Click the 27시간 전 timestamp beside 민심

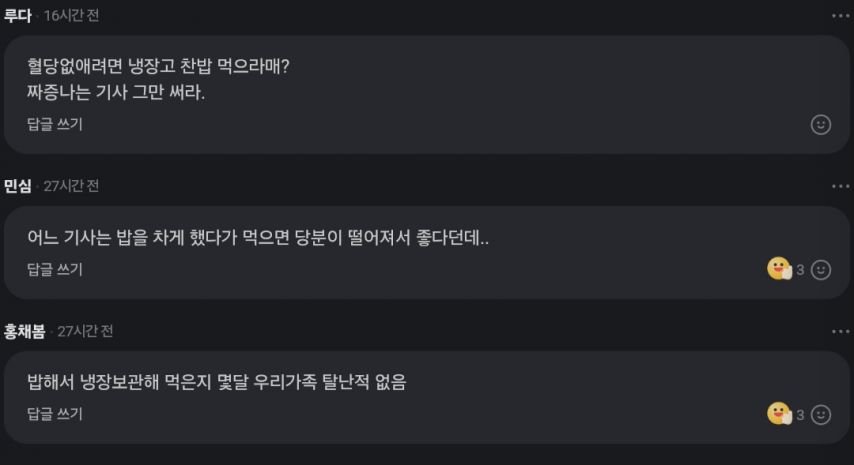(71, 186)
